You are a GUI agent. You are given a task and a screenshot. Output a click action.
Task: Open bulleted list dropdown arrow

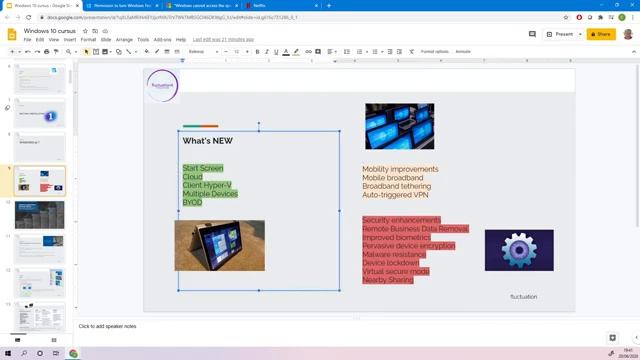(x=382, y=52)
